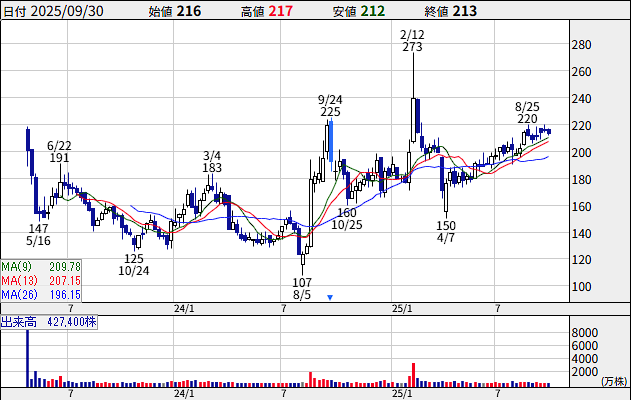Click the high price value 217
Screen dimensions: 631x400
[x=280, y=11]
